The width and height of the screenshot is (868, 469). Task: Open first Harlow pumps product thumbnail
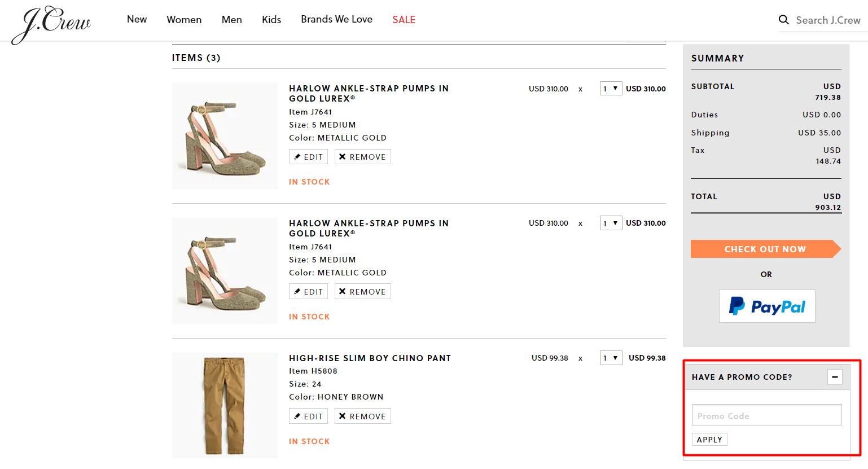coord(225,136)
